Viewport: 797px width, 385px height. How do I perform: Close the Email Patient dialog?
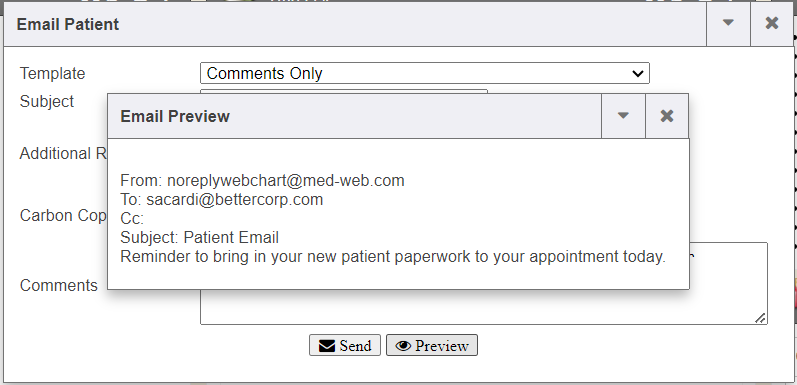tap(772, 23)
